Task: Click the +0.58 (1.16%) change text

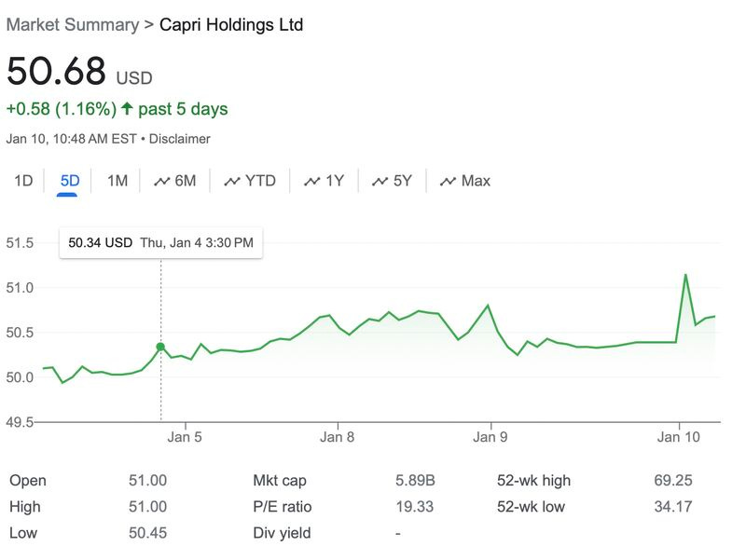Action: (62, 109)
